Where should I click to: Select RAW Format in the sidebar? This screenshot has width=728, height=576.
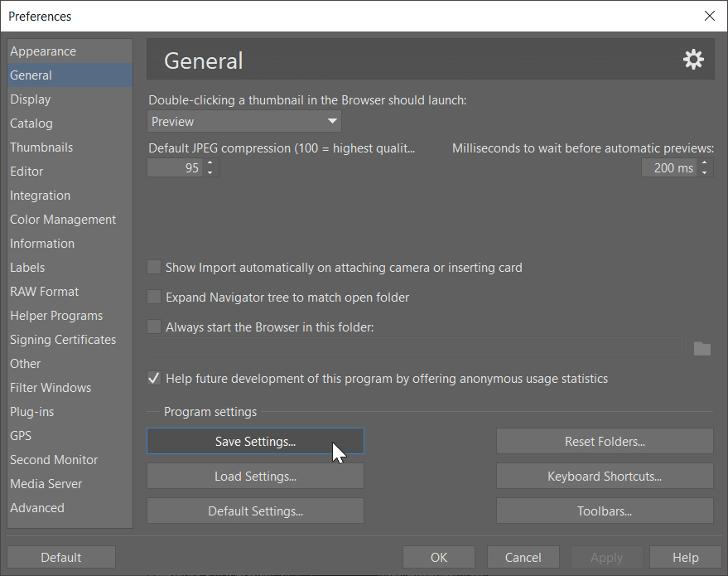(x=45, y=291)
